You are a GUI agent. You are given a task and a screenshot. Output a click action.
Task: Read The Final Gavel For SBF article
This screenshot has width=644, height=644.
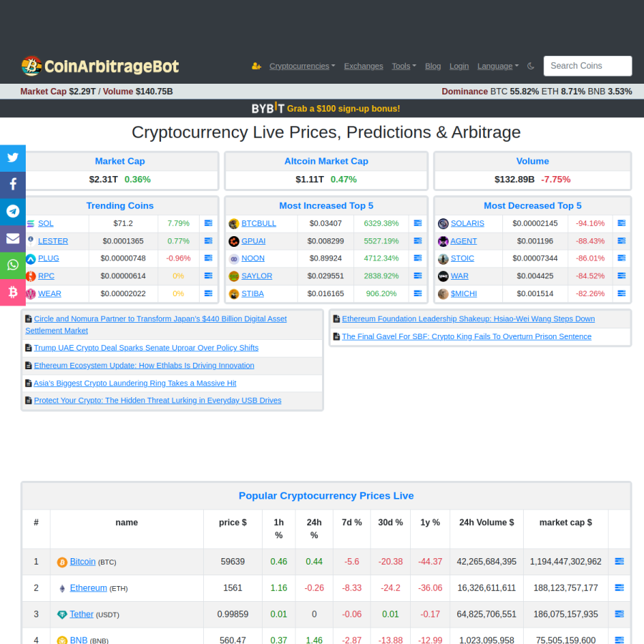467,336
